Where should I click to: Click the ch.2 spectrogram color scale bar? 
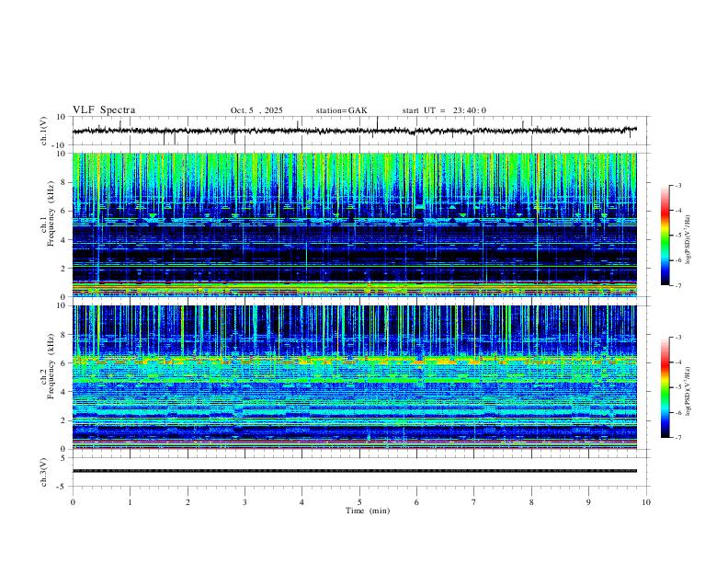pyautogui.click(x=665, y=387)
